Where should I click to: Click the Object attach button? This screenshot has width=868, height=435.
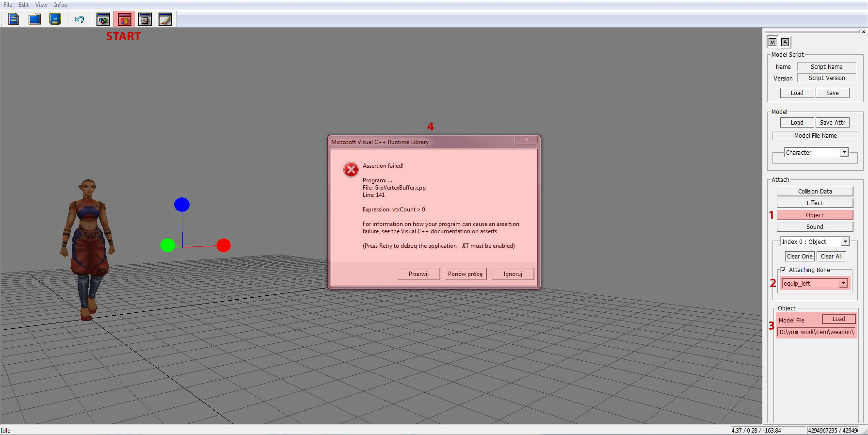815,215
